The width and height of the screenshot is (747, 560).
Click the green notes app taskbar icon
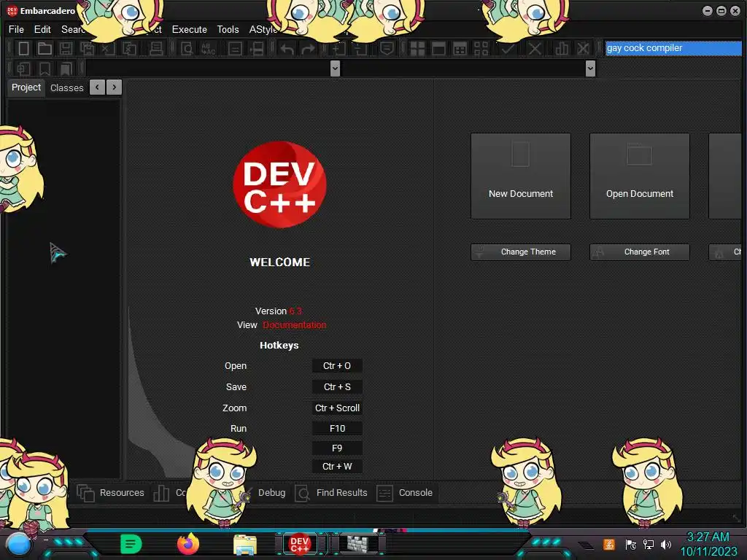(x=131, y=544)
